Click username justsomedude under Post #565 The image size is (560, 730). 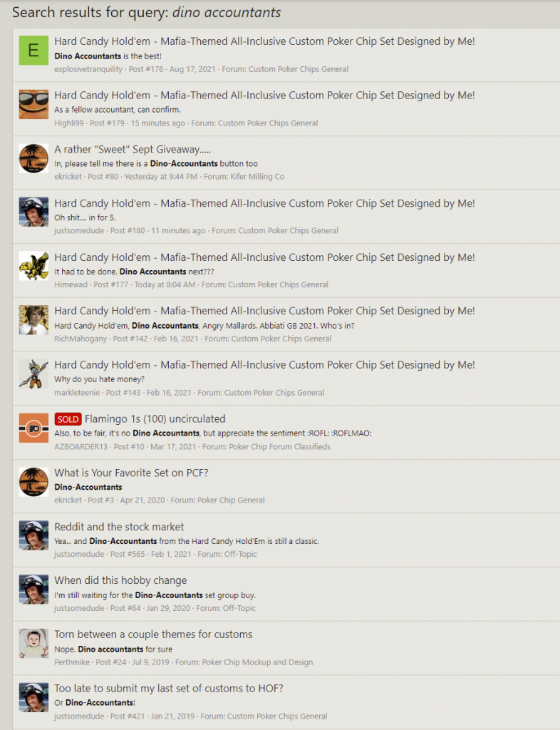[x=79, y=554]
